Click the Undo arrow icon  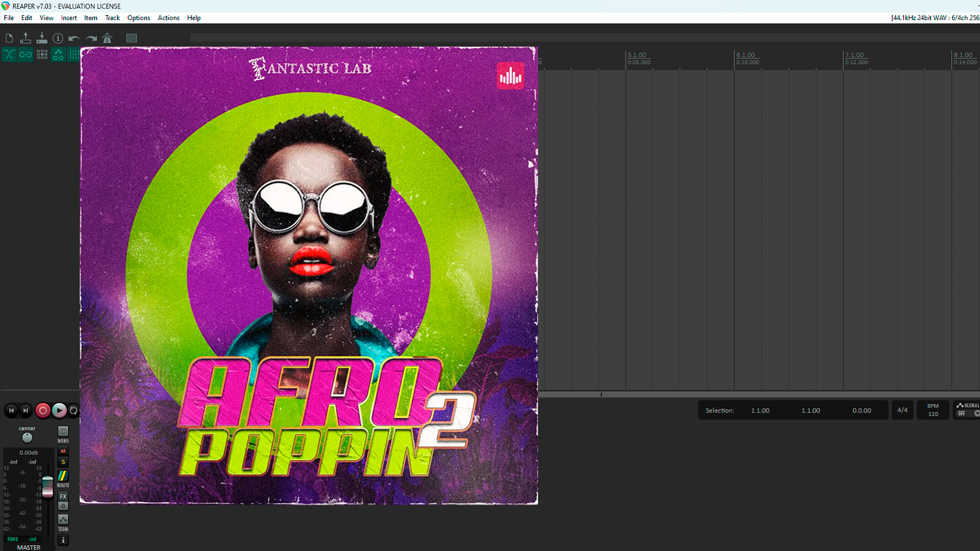(x=75, y=39)
